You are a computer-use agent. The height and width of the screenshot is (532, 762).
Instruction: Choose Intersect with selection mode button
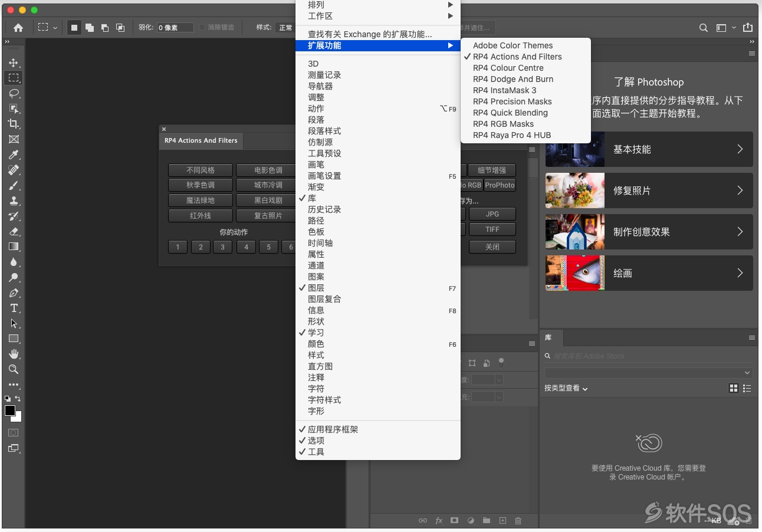click(120, 27)
